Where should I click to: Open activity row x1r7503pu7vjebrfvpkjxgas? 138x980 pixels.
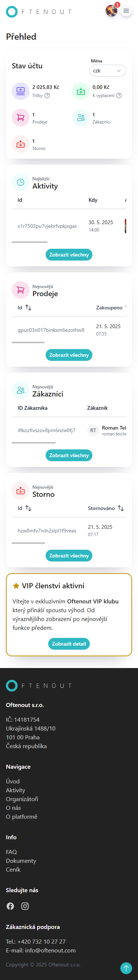[x=69, y=226]
